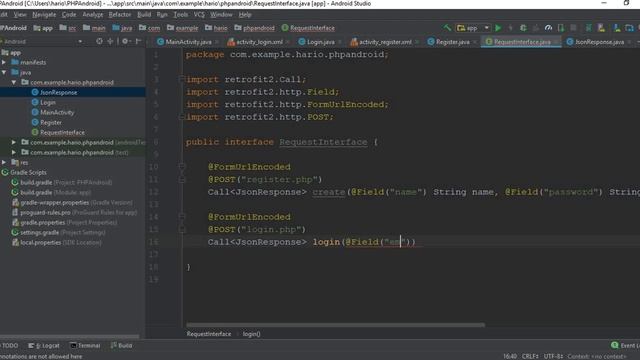The height and width of the screenshot is (360, 640).
Task: Fold the @FormUrlEncoded annotation at line 14
Action: pos(182,216)
